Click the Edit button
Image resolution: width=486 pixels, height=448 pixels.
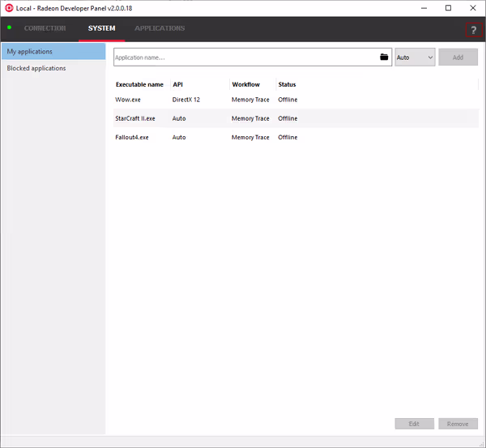coord(414,424)
